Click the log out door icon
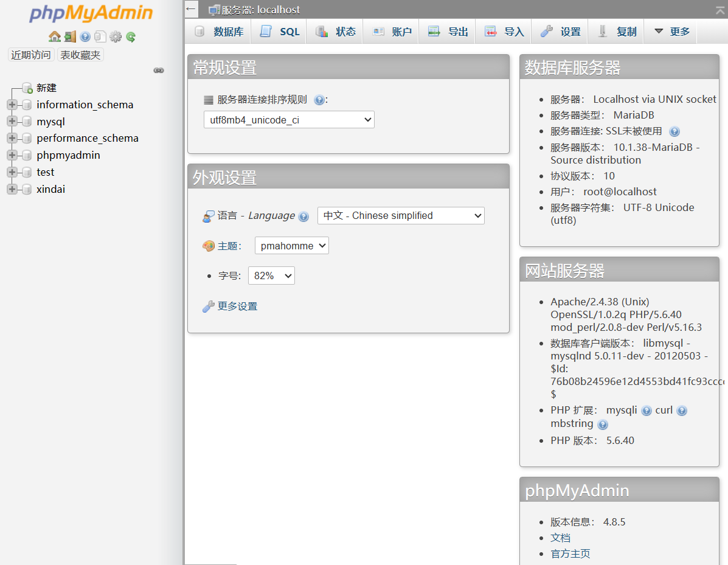728x565 pixels. tap(69, 36)
